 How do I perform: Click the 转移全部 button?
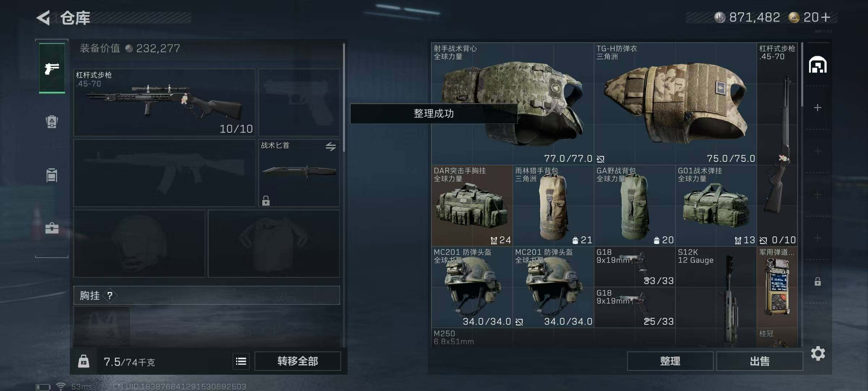click(298, 361)
